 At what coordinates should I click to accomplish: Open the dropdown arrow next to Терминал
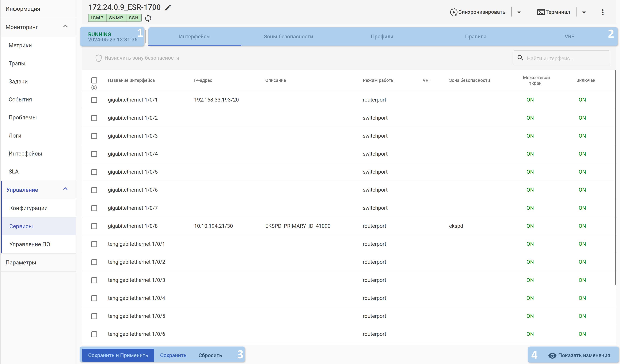tap(584, 12)
